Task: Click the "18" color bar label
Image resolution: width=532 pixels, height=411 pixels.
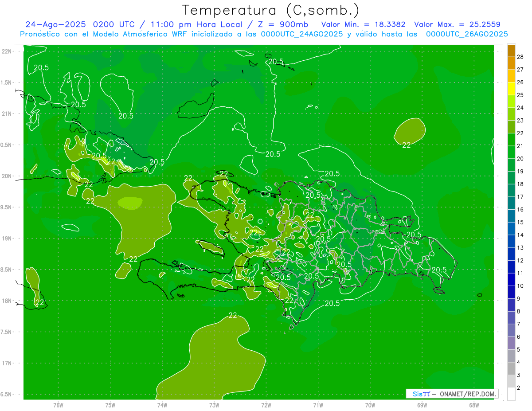Action: [x=520, y=184]
